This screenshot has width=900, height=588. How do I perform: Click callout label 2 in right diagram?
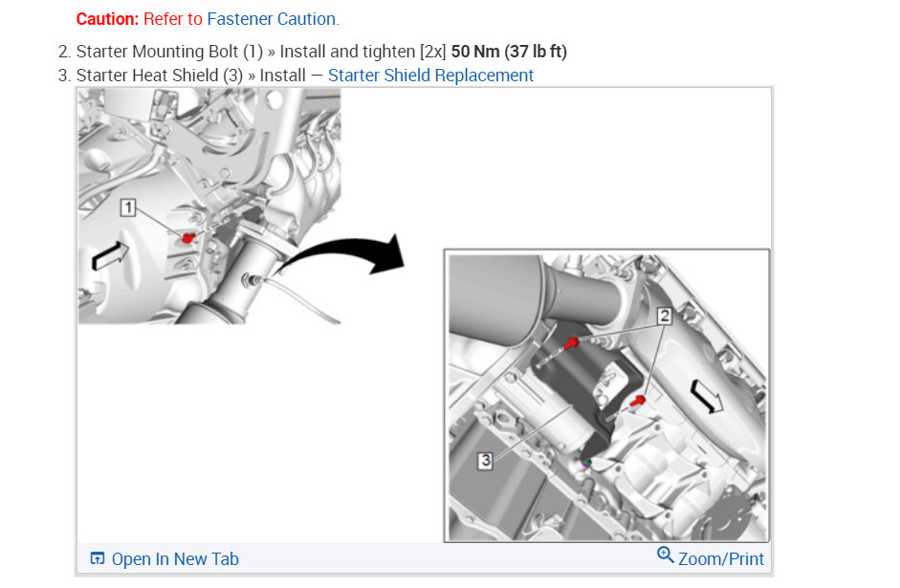[664, 316]
